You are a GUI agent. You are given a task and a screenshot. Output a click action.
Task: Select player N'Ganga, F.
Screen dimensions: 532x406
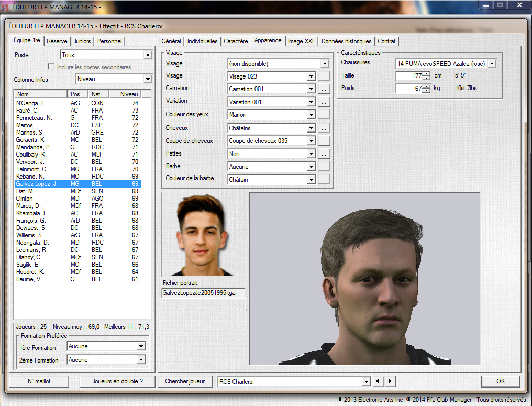pyautogui.click(x=77, y=103)
